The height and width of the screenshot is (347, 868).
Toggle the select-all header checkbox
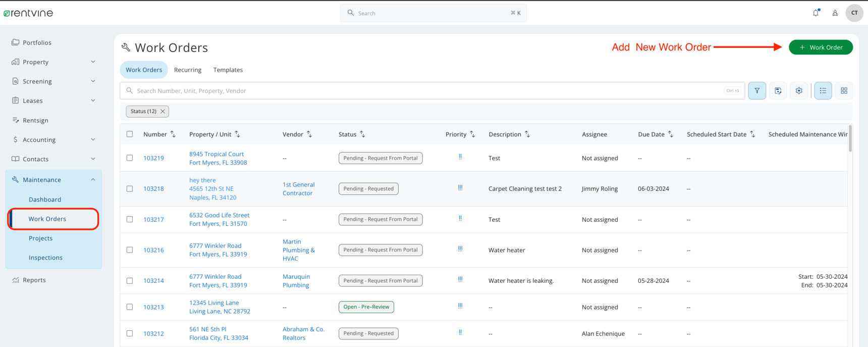coord(130,134)
